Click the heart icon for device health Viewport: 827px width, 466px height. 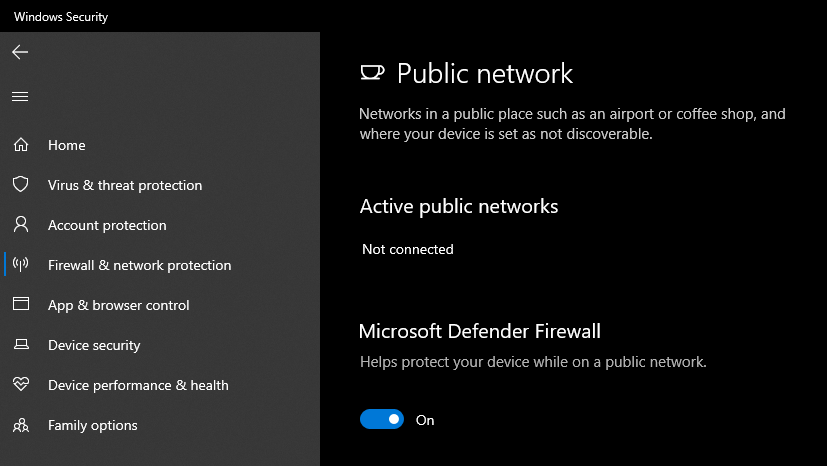(x=21, y=384)
